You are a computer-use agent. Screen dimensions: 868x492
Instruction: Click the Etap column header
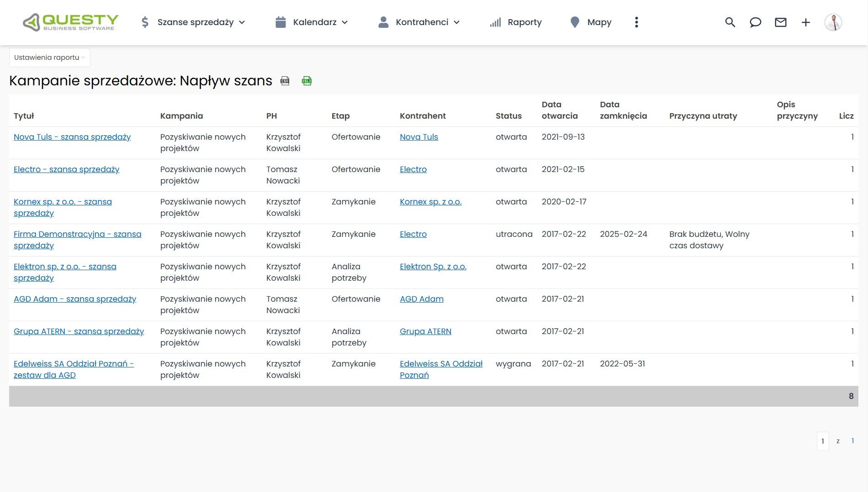click(x=340, y=116)
